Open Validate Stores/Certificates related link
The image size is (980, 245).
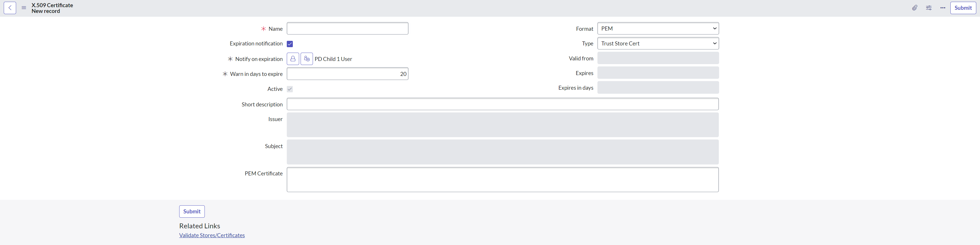pyautogui.click(x=212, y=236)
